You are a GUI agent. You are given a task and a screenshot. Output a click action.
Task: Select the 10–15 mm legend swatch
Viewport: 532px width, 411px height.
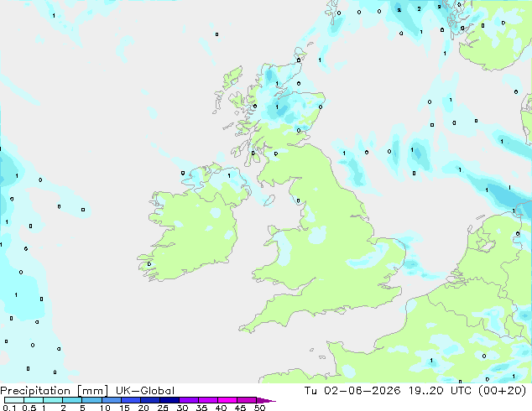[111, 400]
